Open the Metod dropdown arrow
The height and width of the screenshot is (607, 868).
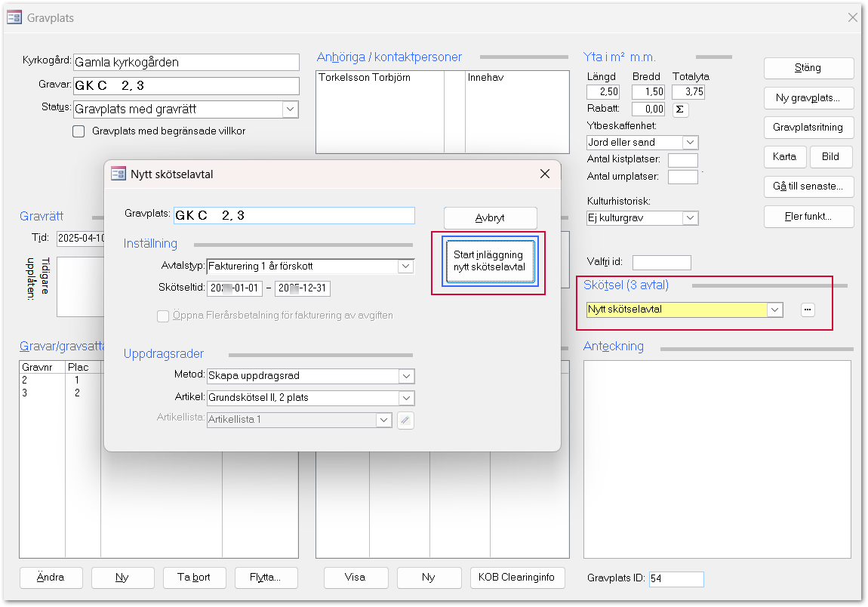406,376
